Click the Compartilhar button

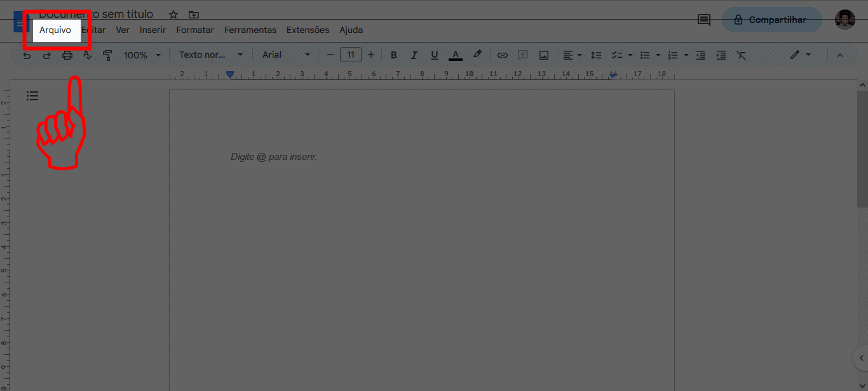tap(771, 20)
